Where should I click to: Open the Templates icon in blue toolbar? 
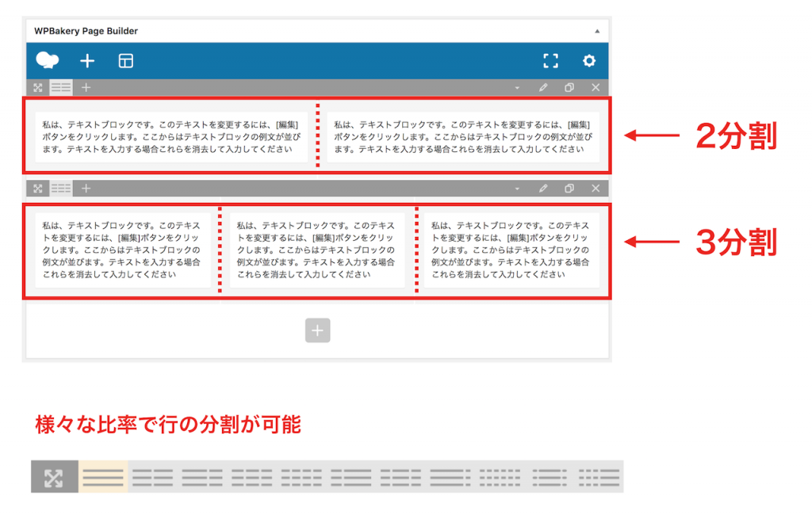[126, 61]
